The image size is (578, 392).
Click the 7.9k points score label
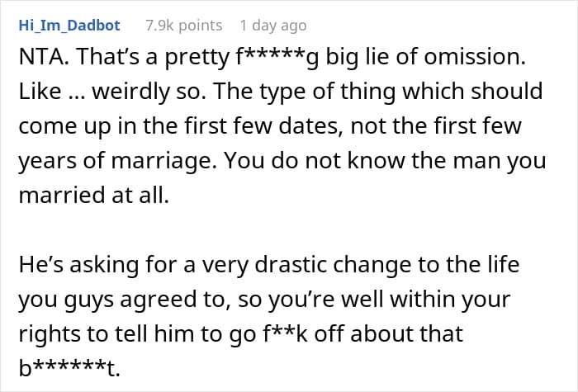[184, 26]
